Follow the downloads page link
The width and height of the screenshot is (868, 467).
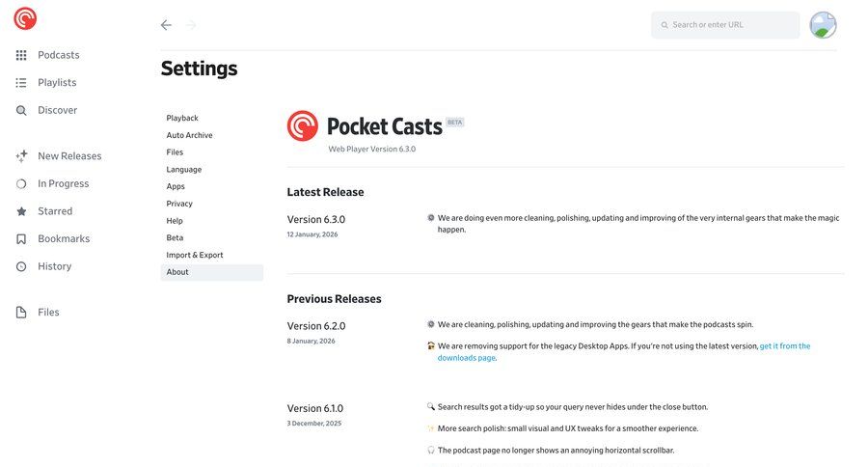coord(467,358)
